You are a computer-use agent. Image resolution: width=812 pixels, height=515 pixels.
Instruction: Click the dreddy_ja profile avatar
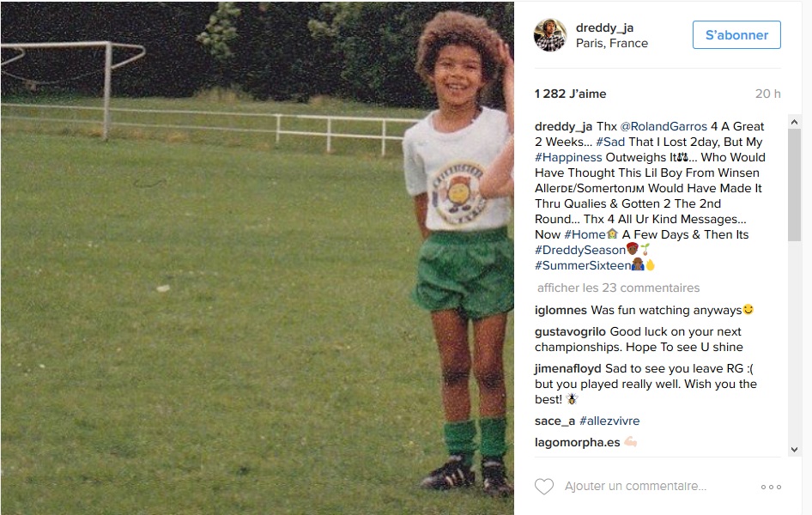click(x=550, y=35)
